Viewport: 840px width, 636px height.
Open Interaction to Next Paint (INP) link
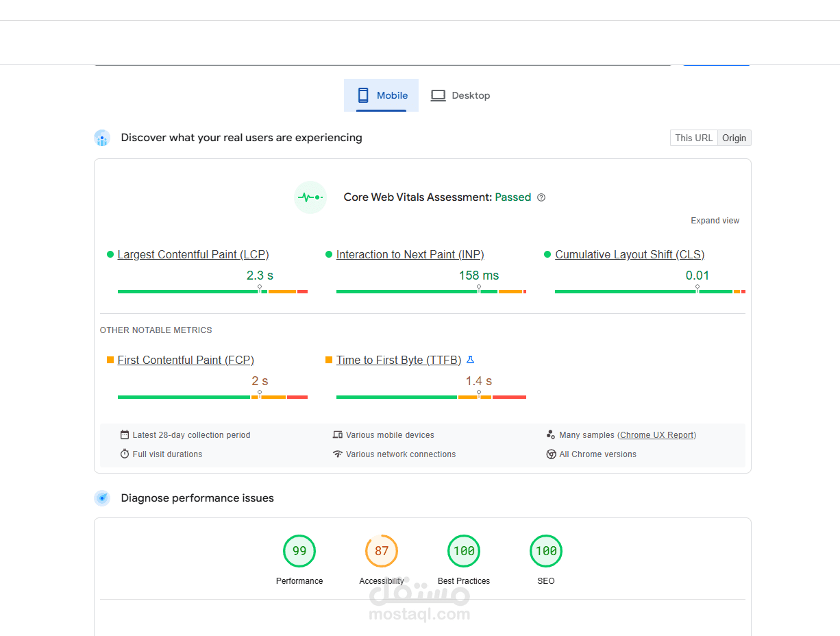point(410,255)
